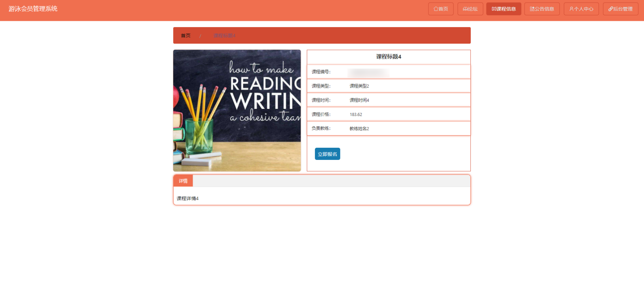Click the course cover image
The image size is (644, 282).
point(237,110)
